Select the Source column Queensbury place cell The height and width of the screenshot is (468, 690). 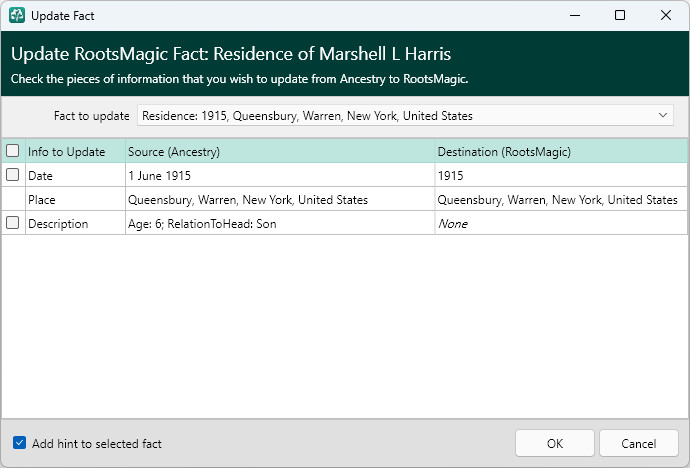point(280,200)
